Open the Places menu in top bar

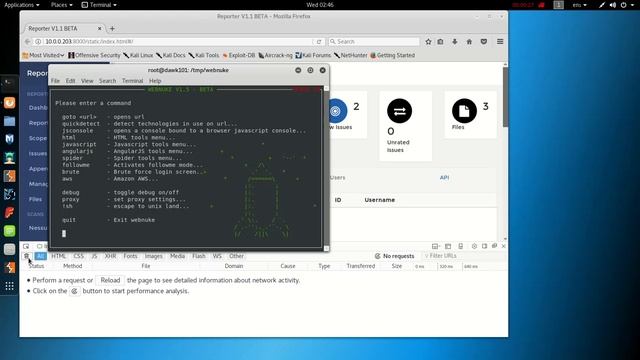(x=62, y=5)
